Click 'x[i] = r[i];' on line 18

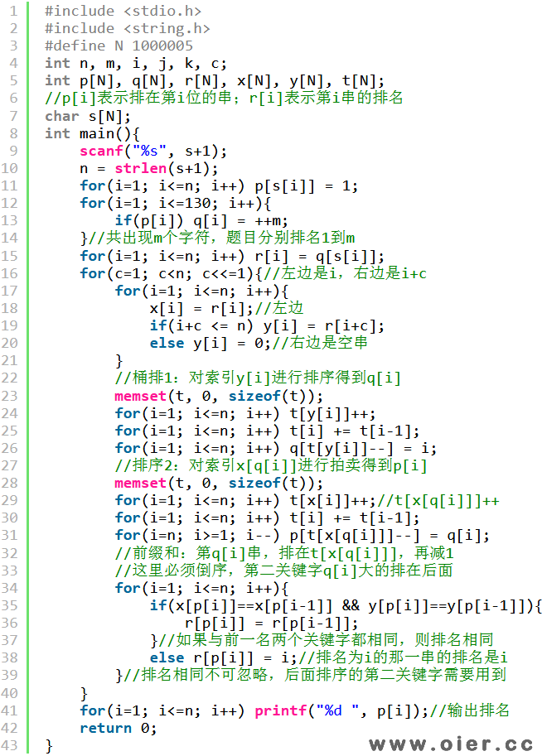tap(201, 308)
